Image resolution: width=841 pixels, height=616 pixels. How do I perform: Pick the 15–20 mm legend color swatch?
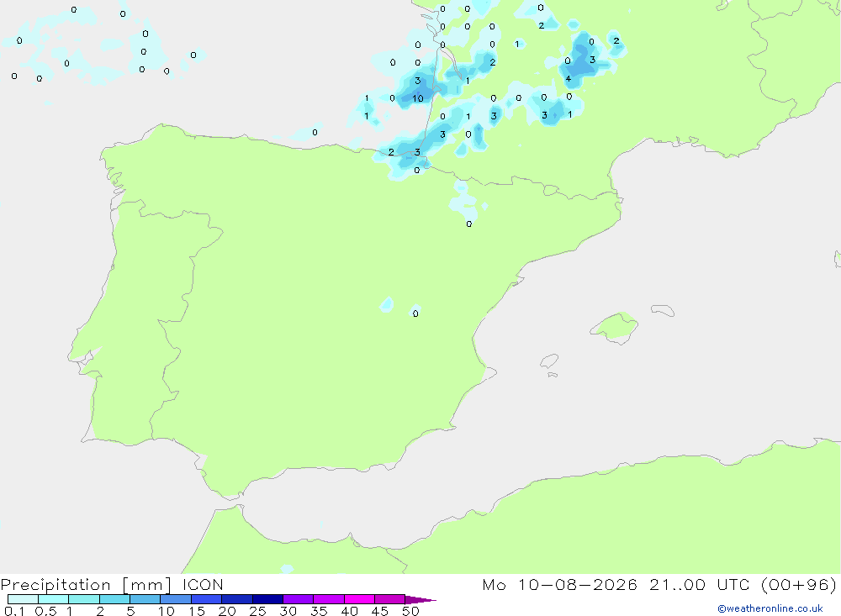coord(206,599)
